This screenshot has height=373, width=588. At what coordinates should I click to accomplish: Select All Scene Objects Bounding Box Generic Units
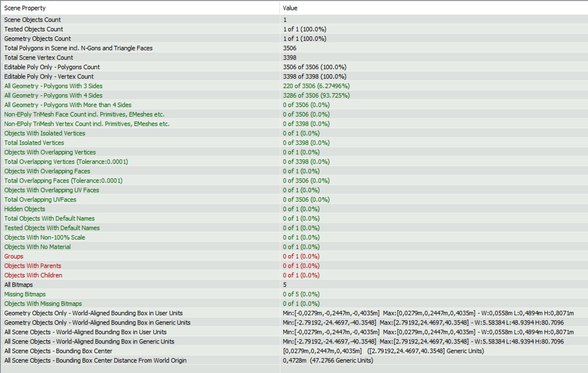point(294,341)
